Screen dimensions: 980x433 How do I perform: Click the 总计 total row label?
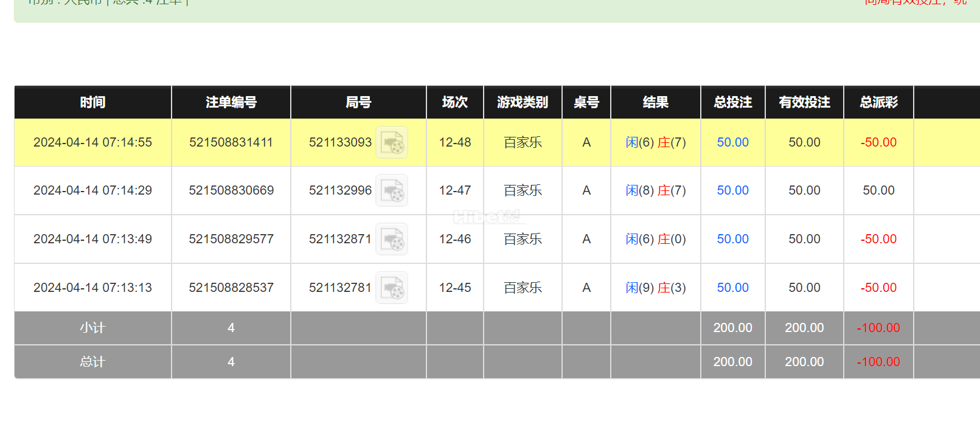click(x=92, y=362)
